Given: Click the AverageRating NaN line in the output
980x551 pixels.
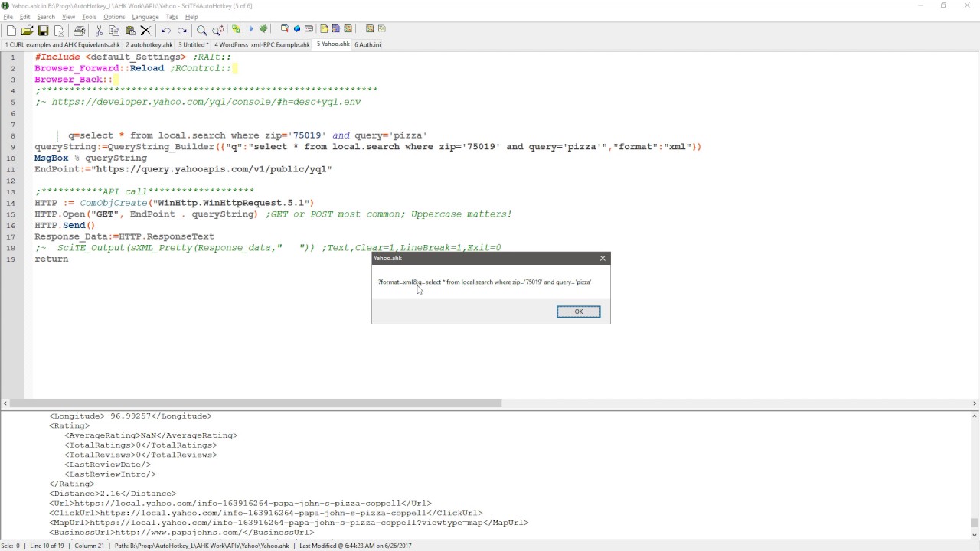Looking at the screenshot, I should coord(151,435).
